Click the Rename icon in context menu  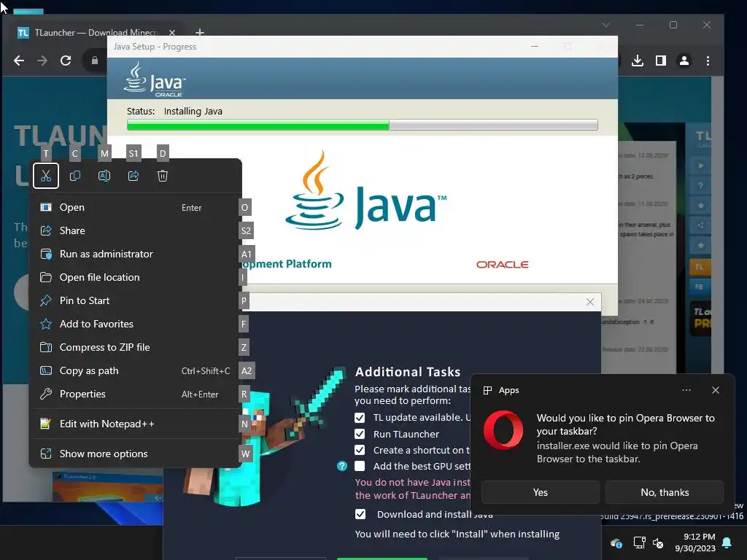point(104,176)
